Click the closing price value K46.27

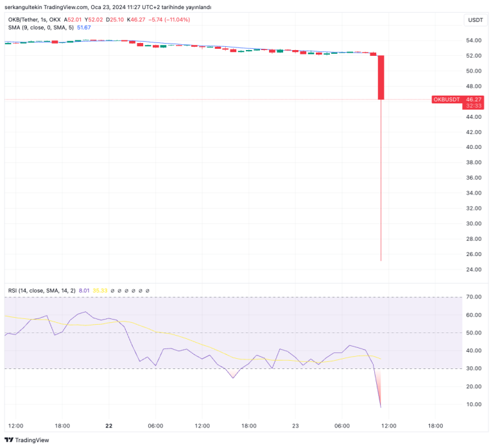[135, 20]
